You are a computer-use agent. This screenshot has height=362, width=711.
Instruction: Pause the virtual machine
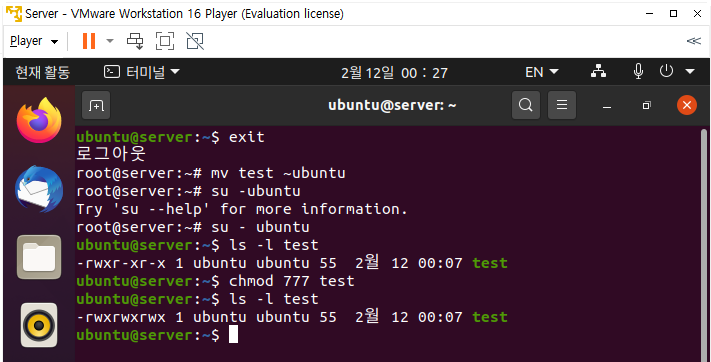pyautogui.click(x=89, y=41)
